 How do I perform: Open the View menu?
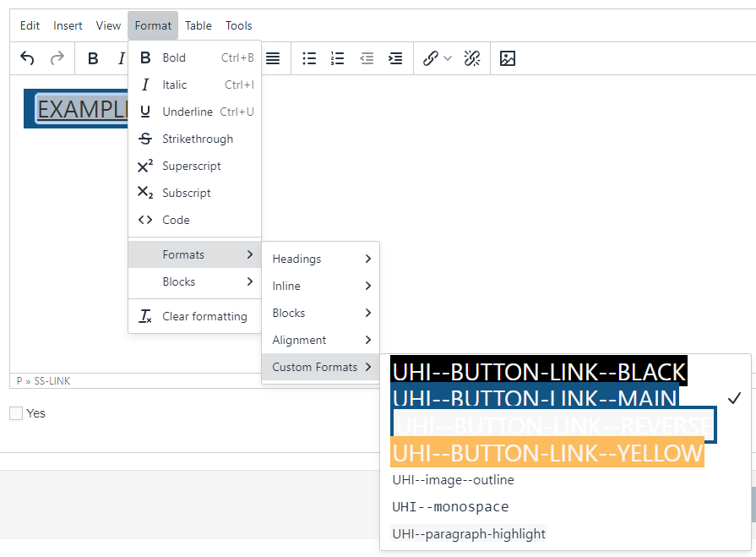[x=108, y=25]
